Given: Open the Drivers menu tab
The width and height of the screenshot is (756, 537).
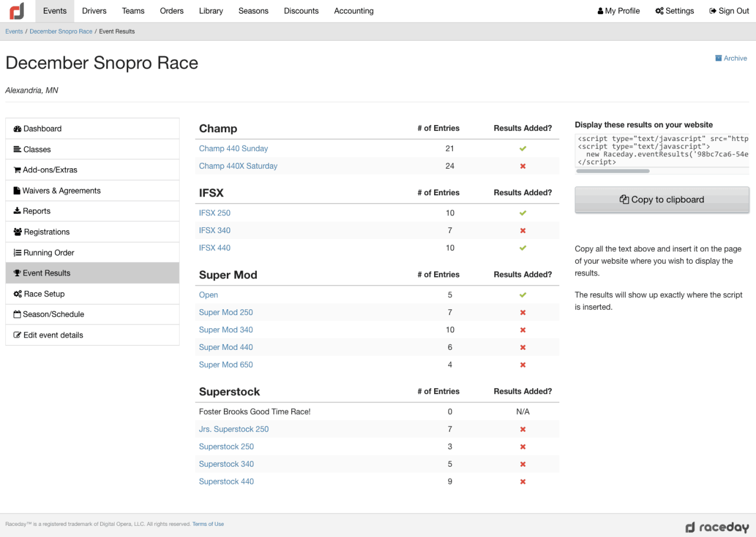Looking at the screenshot, I should 94,11.
